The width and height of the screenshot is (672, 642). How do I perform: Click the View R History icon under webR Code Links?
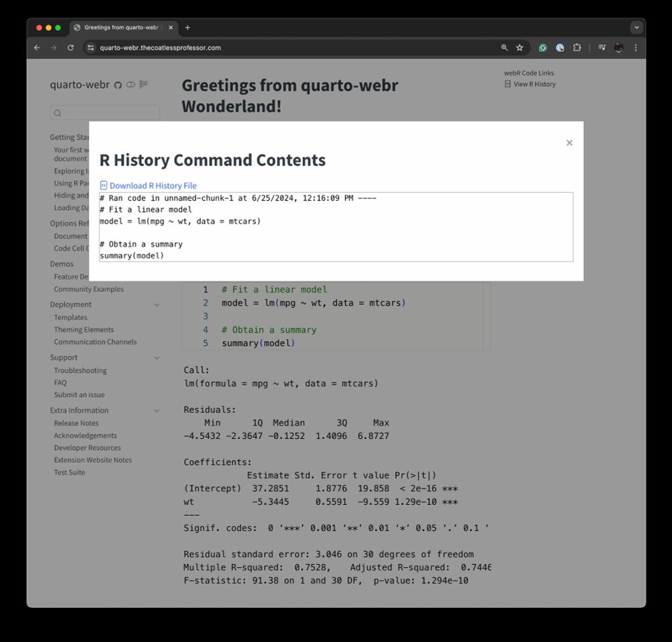[x=507, y=83]
